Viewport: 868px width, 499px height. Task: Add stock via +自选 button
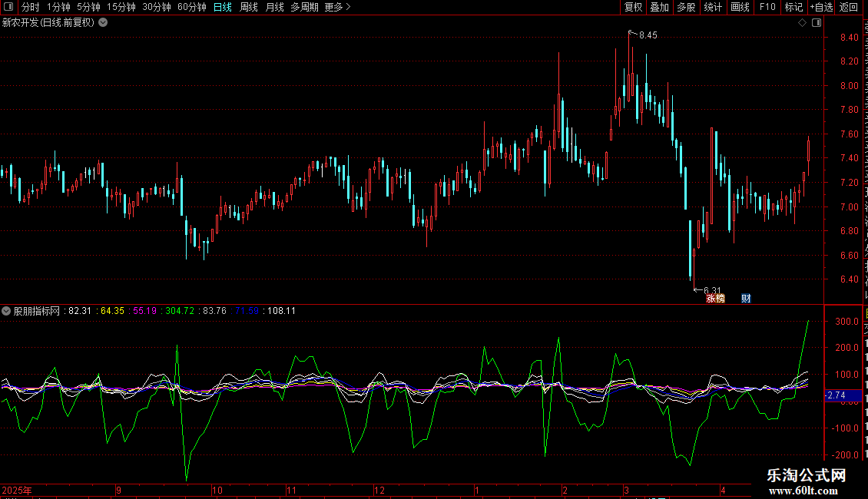(x=821, y=7)
